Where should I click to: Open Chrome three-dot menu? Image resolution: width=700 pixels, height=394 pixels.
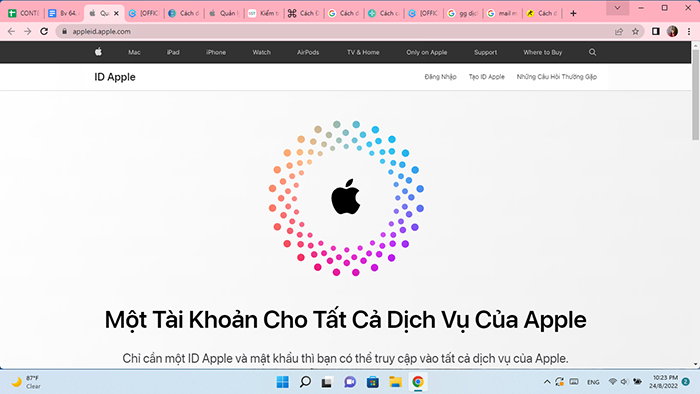[x=689, y=31]
